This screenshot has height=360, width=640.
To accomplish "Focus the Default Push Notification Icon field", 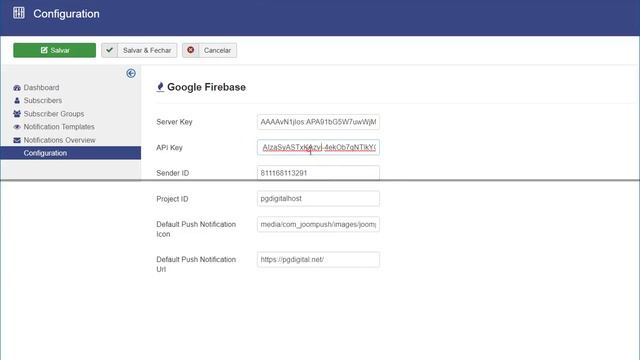I will pos(318,224).
